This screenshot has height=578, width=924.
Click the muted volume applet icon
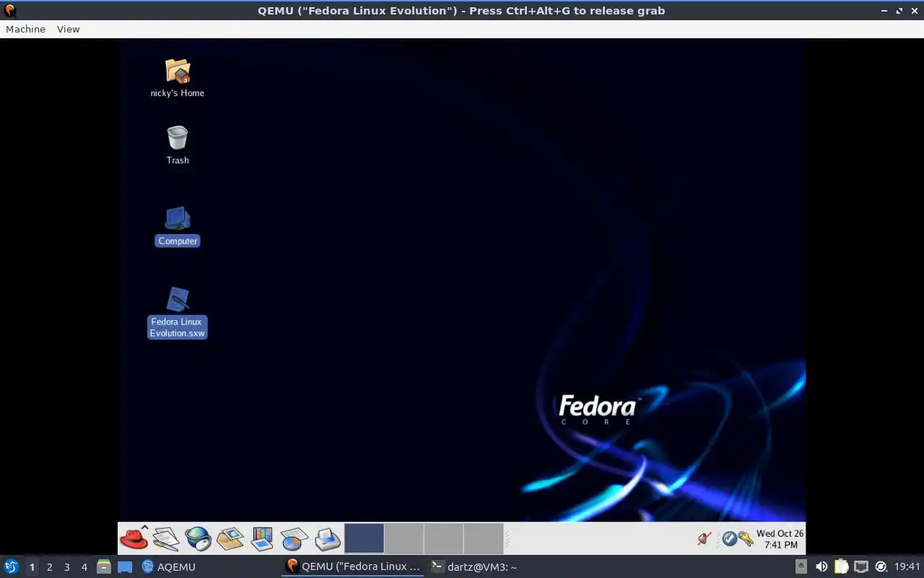tap(705, 539)
